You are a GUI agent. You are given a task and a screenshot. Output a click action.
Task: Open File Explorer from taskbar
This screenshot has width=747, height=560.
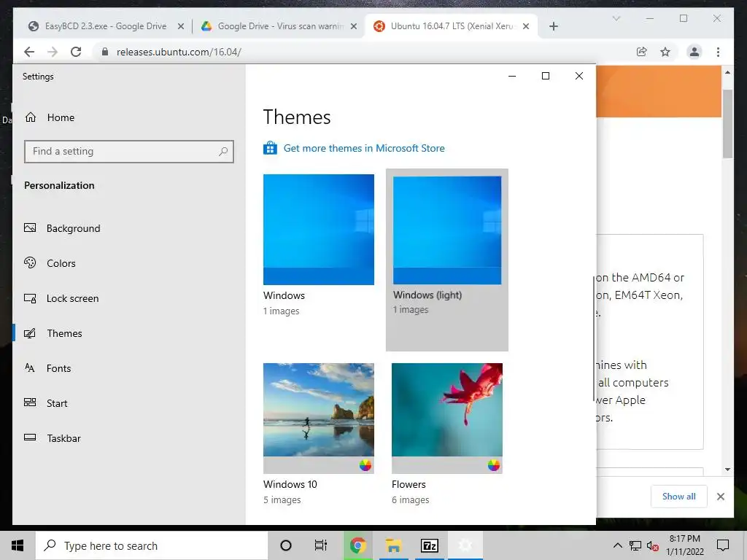pos(393,545)
